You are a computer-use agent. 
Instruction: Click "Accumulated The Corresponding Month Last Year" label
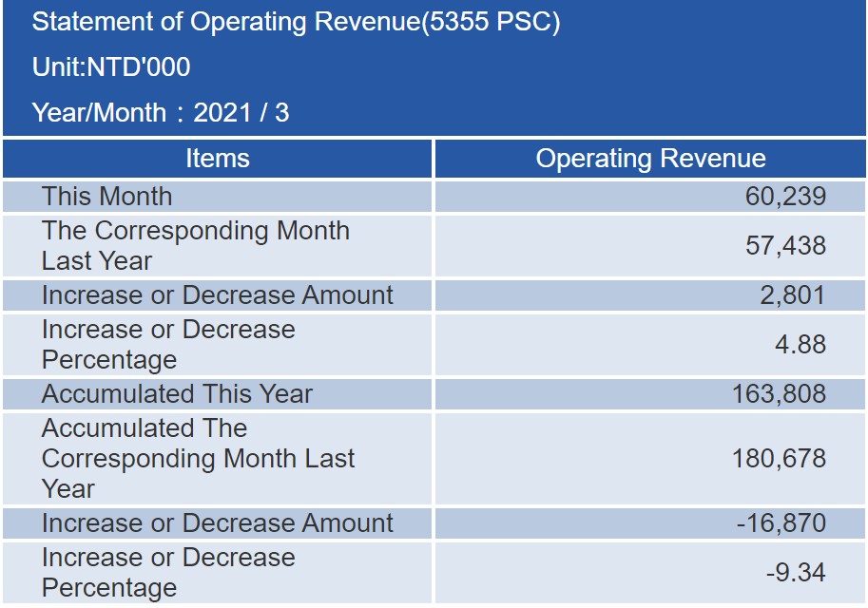tap(198, 459)
